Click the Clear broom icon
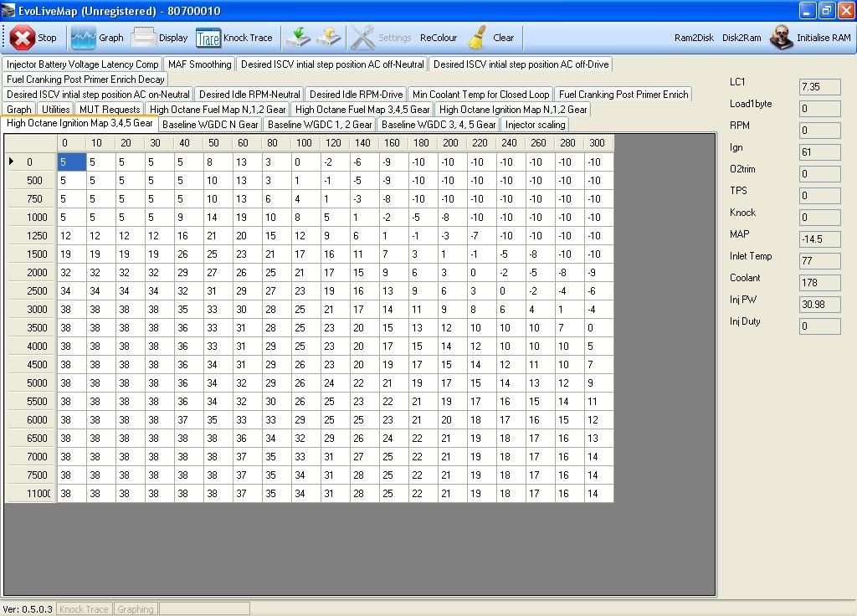 click(478, 38)
